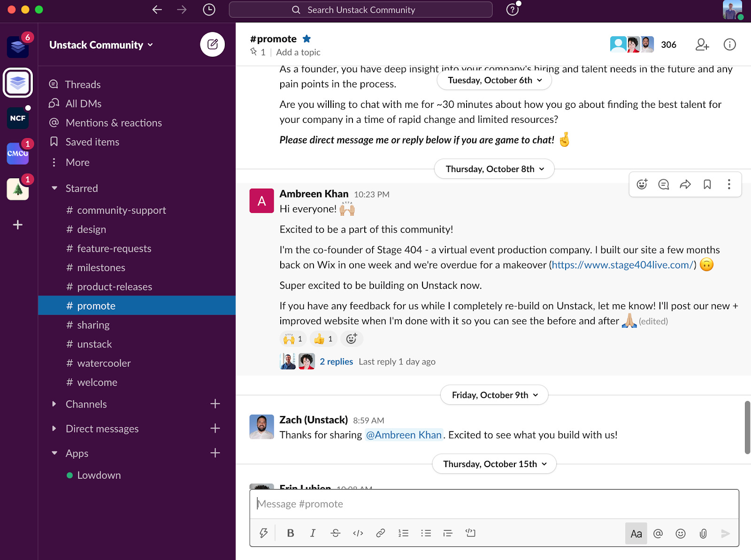This screenshot has height=560, width=751.
Task: Toggle the thumbs up reaction
Action: click(x=323, y=339)
